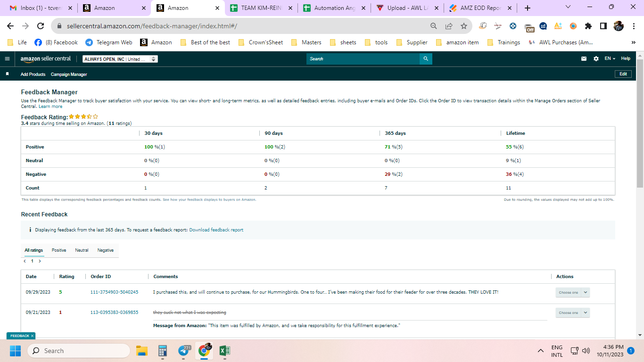Expand the hidden bookmarks overflow chevron

(x=633, y=42)
